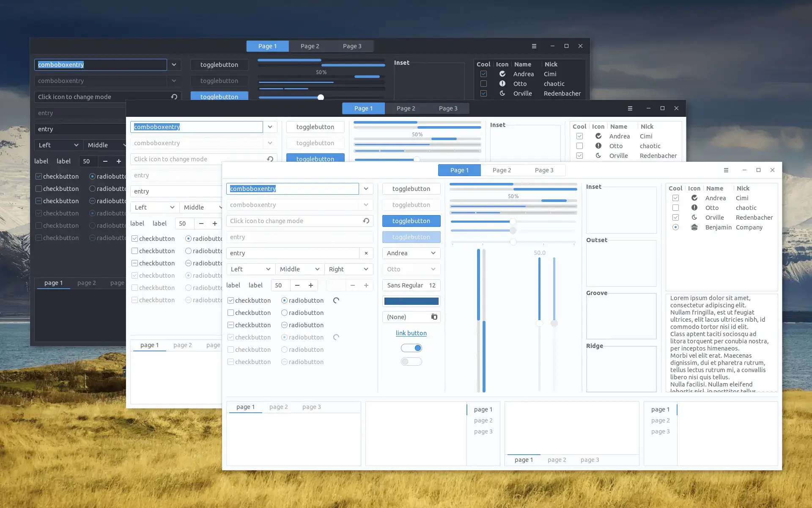Click the refresh icon in the 'Click icon to change mode' field
This screenshot has height=508, width=812.
[x=366, y=221]
